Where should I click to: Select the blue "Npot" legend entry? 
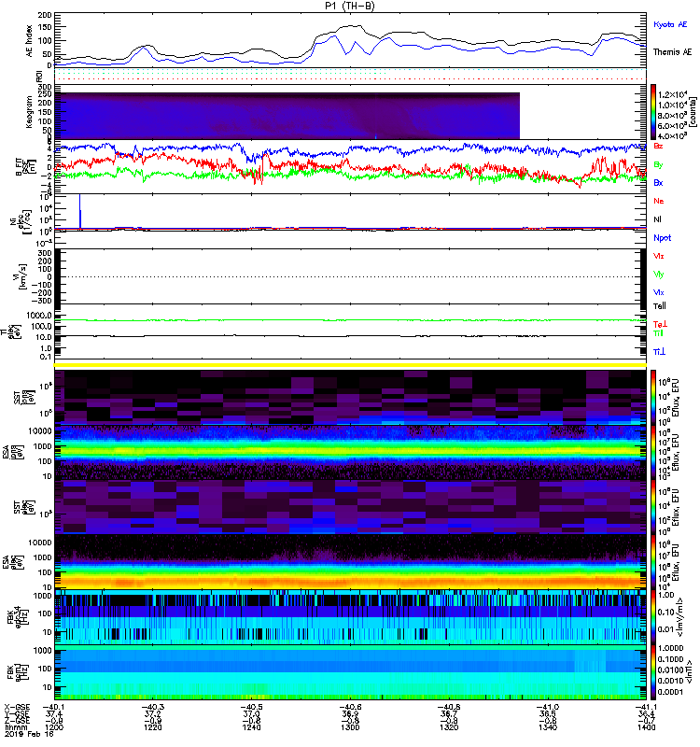point(663,238)
